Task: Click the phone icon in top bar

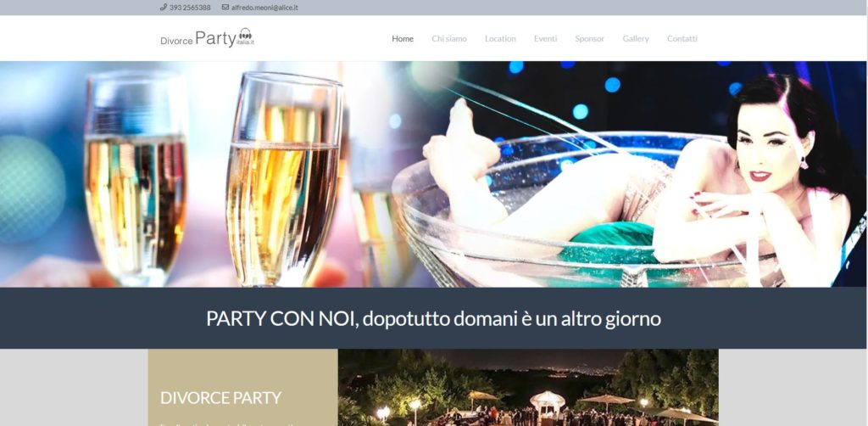Action: click(x=164, y=7)
